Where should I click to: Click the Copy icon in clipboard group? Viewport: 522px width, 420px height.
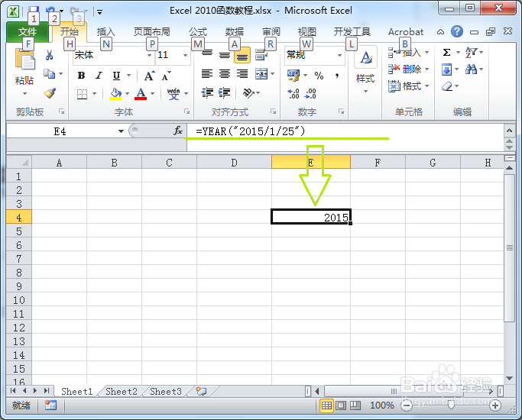[49, 73]
